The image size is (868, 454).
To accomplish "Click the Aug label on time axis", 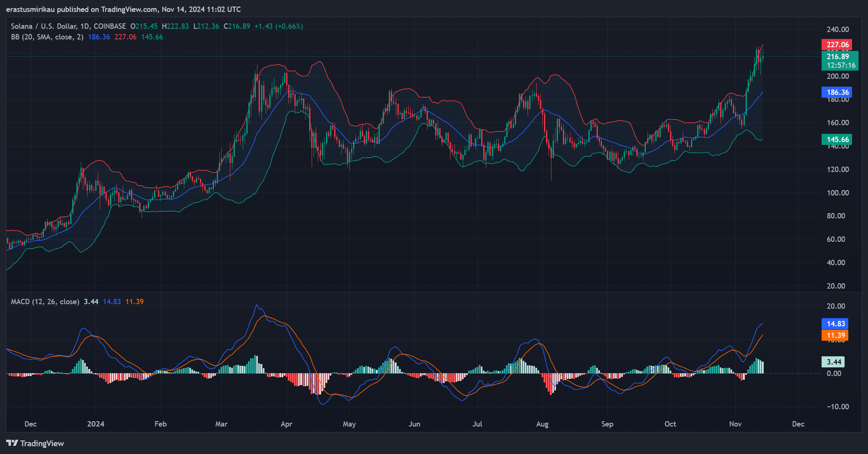I will click(x=542, y=424).
